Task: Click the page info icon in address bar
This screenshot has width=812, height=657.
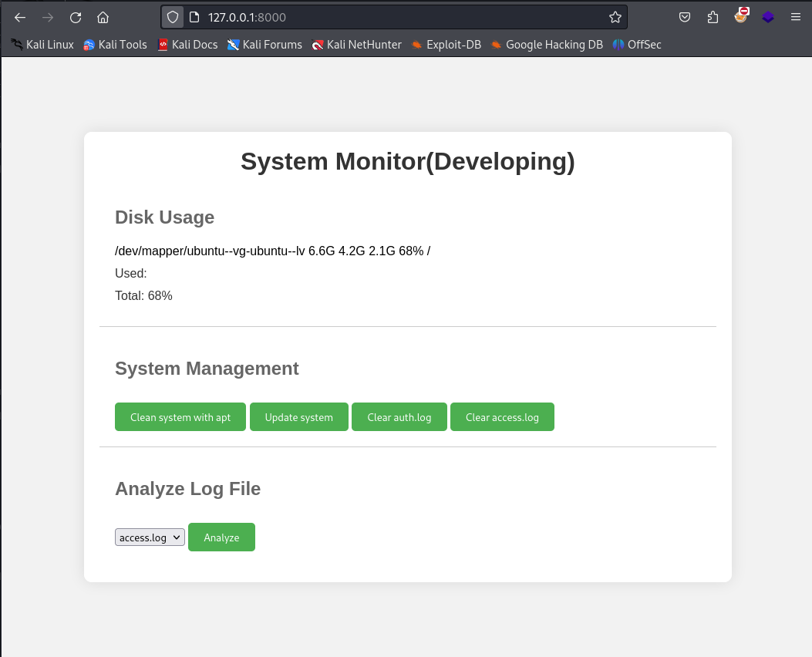Action: (194, 18)
